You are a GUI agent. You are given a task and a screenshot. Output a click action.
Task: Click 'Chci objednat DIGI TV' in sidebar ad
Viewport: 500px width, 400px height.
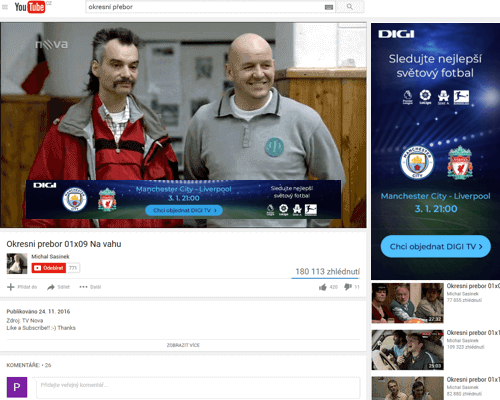[436, 247]
